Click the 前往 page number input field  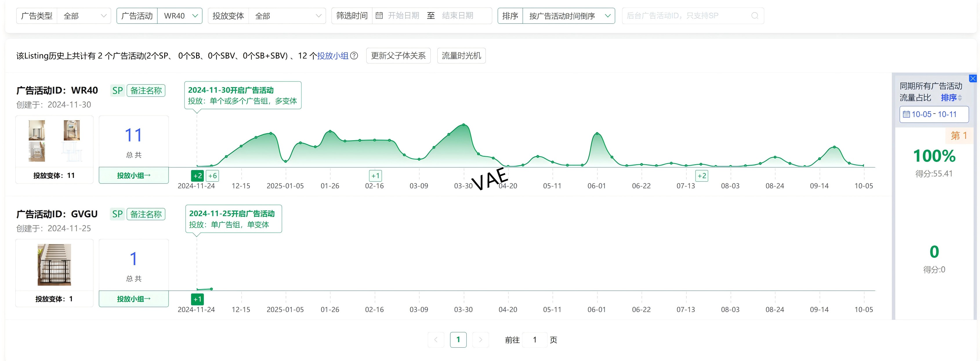pyautogui.click(x=535, y=340)
